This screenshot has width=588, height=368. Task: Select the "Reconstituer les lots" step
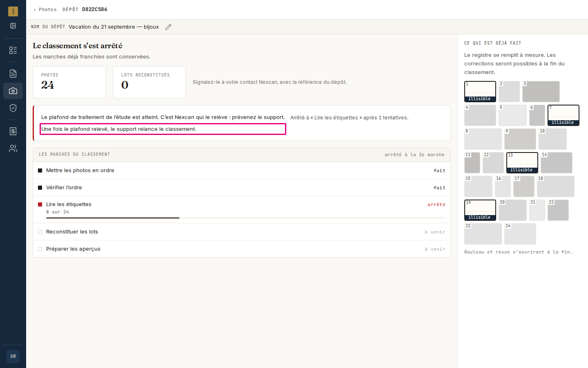coord(242,232)
